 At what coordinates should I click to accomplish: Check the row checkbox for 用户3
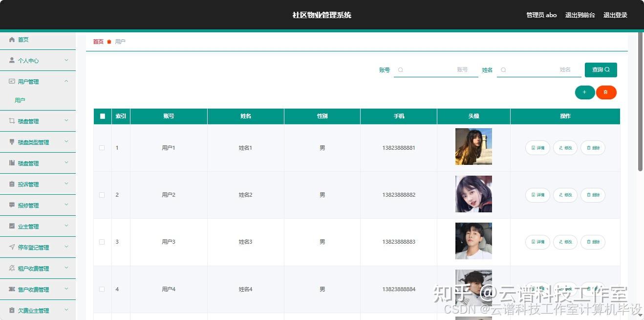(102, 242)
